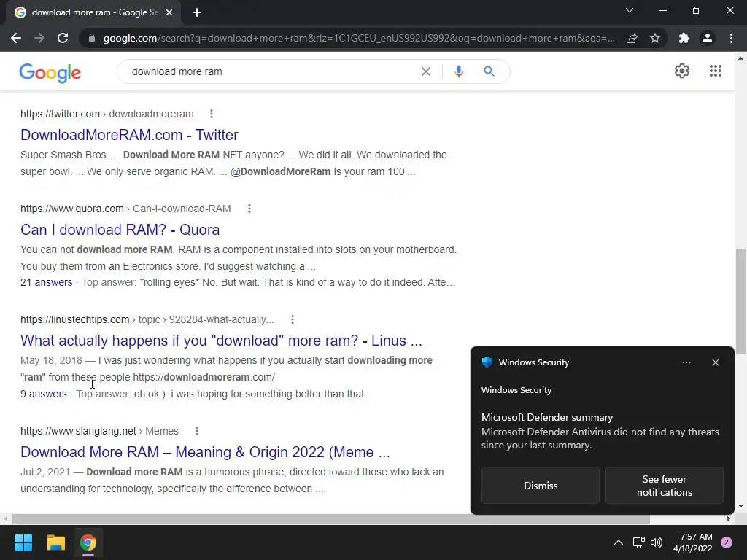
Task: Open Windows Security notification options ellipsis
Action: pyautogui.click(x=686, y=362)
